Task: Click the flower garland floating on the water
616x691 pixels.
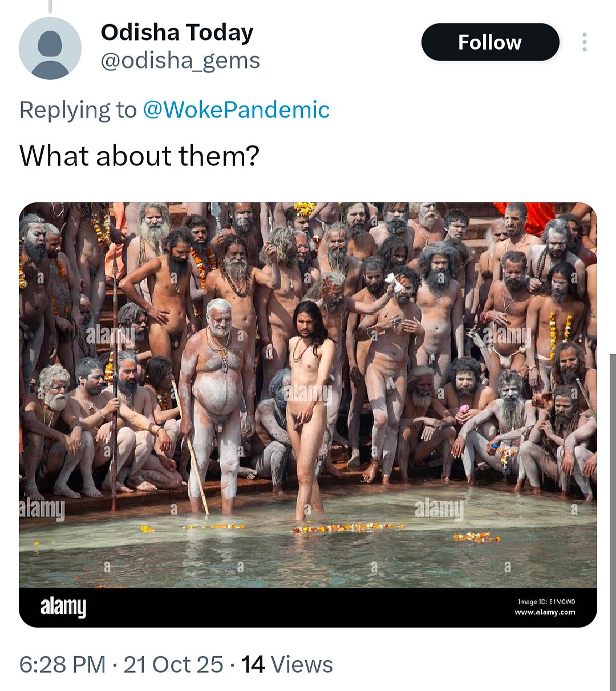Action: (348, 528)
